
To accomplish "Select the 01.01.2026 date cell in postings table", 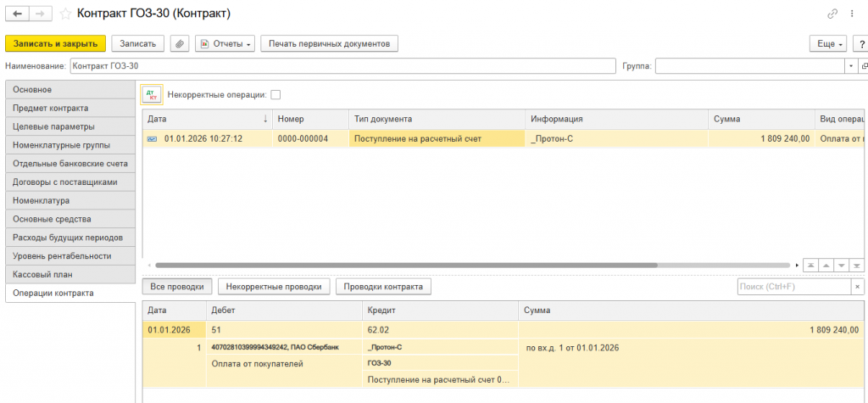I will [175, 330].
